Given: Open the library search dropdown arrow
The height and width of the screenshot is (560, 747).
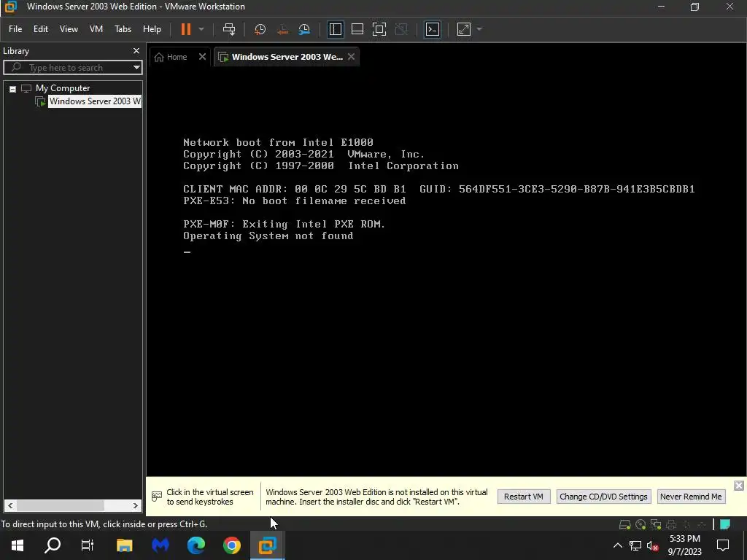Looking at the screenshot, I should (x=136, y=68).
